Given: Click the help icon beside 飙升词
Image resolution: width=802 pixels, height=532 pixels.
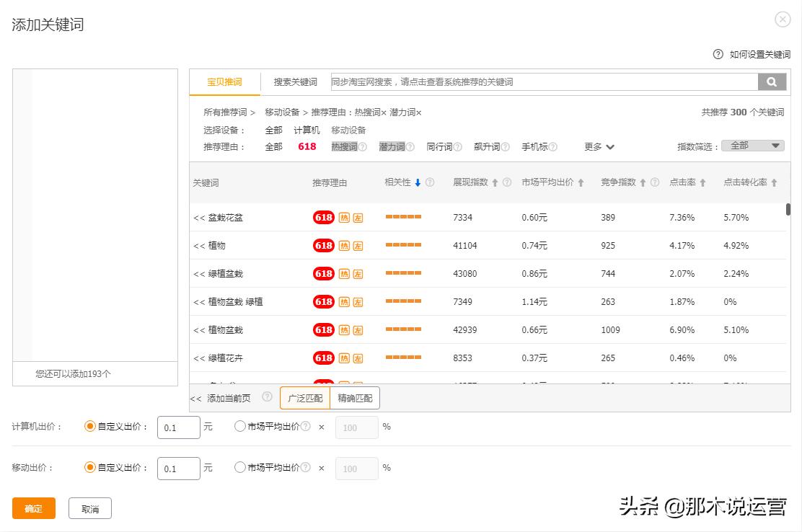Looking at the screenshot, I should 506,146.
